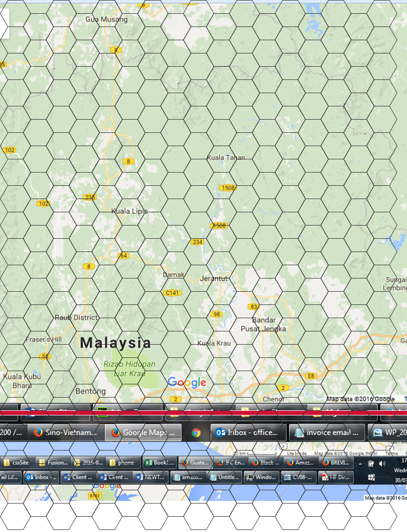
Task: Click the Kuala Tahan place label
Action: tap(226, 157)
